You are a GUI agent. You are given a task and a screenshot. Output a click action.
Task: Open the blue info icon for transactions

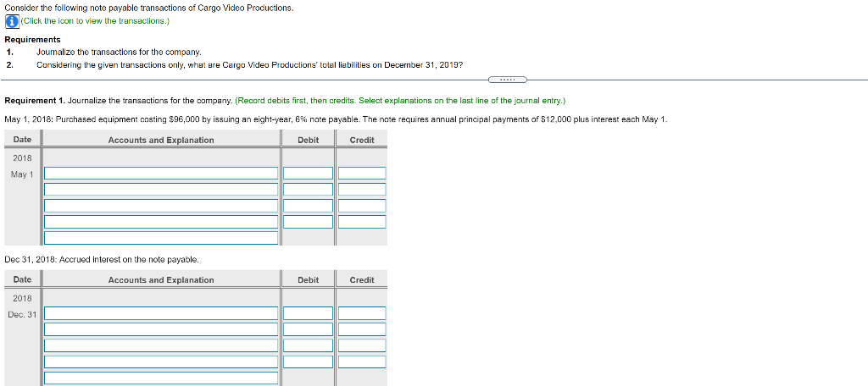click(x=12, y=21)
